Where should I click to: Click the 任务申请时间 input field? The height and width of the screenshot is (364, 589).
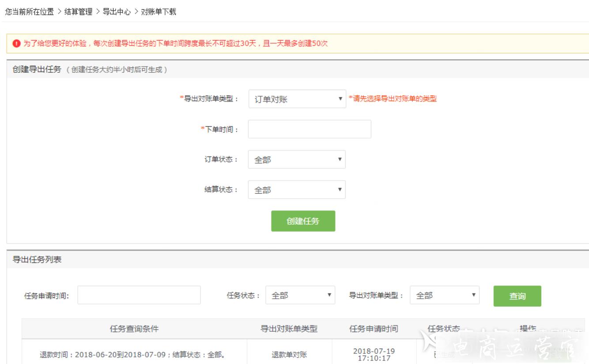[x=139, y=295]
